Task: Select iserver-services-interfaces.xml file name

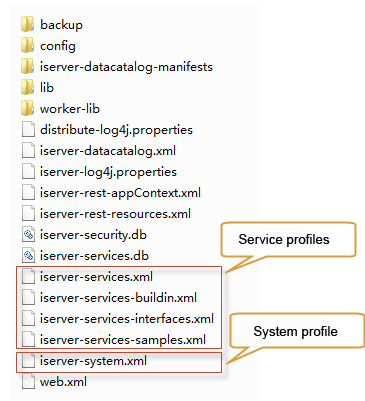Action: pyautogui.click(x=127, y=319)
